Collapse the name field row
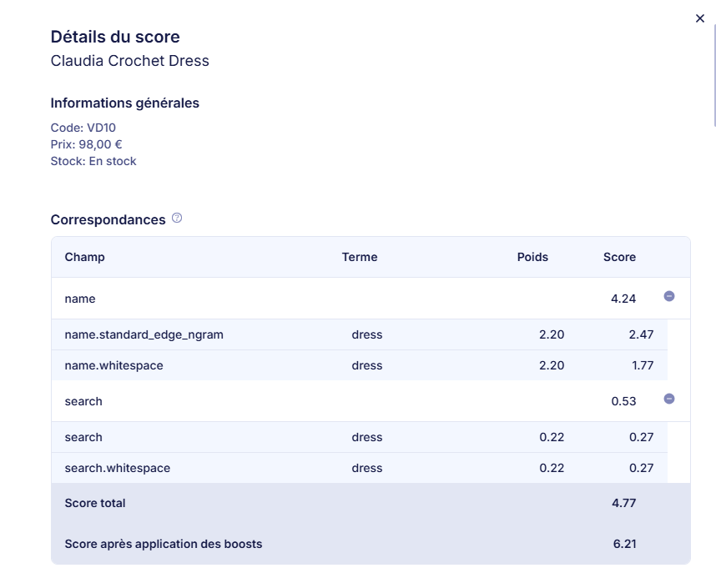Viewport: 716px width, 588px height. tap(668, 296)
